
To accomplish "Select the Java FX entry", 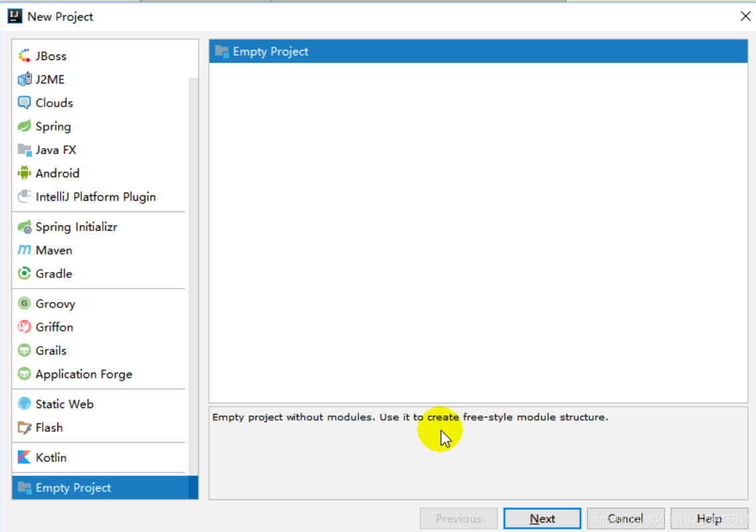I will click(x=100, y=150).
